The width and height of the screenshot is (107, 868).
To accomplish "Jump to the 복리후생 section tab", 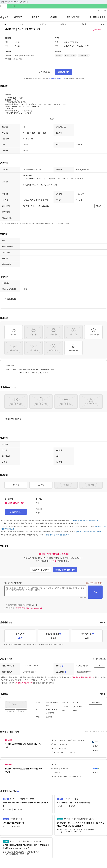I will [x=63, y=24].
